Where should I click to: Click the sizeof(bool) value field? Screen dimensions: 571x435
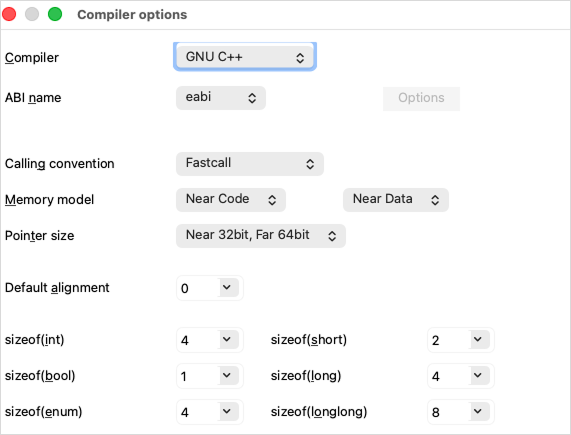[x=198, y=376]
